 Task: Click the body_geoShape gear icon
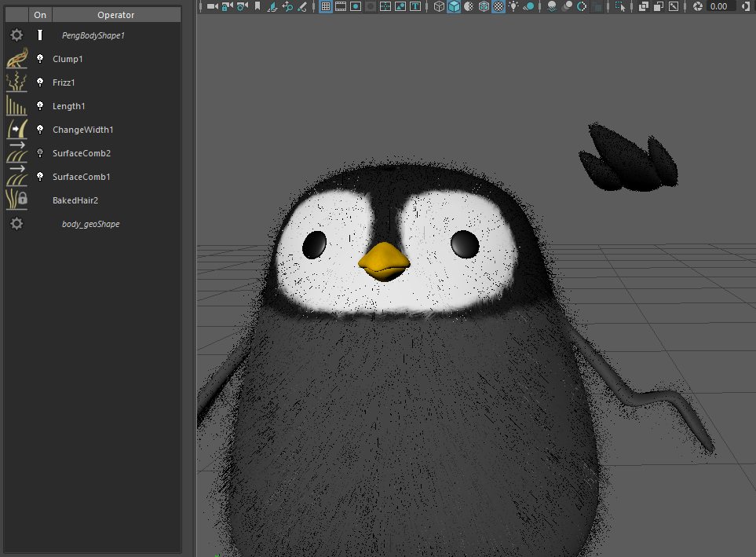pos(16,224)
